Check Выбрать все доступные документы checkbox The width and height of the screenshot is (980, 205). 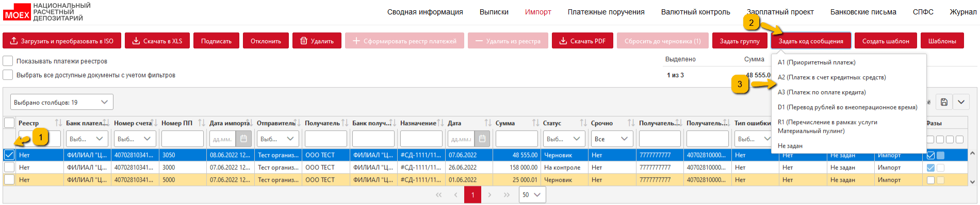click(x=8, y=75)
